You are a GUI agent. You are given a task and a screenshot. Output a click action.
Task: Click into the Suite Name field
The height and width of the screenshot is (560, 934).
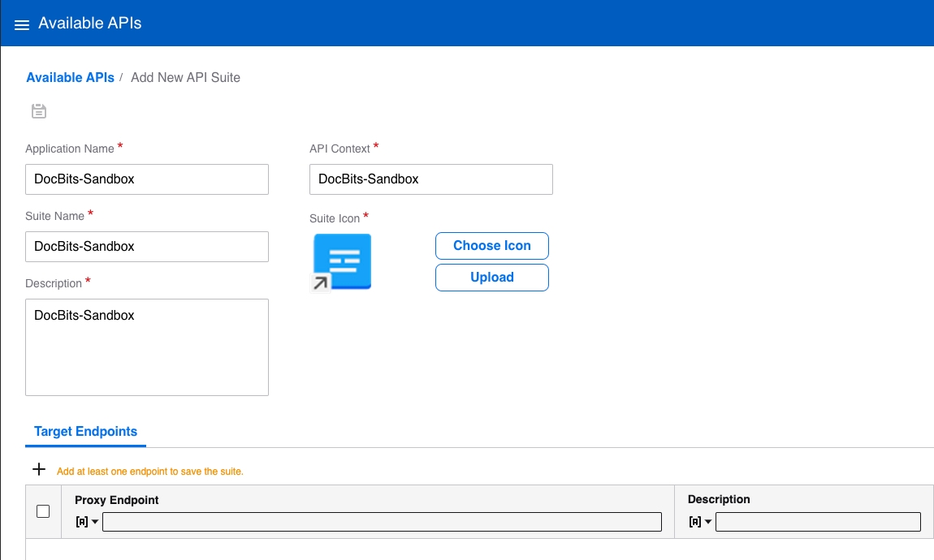click(x=146, y=246)
